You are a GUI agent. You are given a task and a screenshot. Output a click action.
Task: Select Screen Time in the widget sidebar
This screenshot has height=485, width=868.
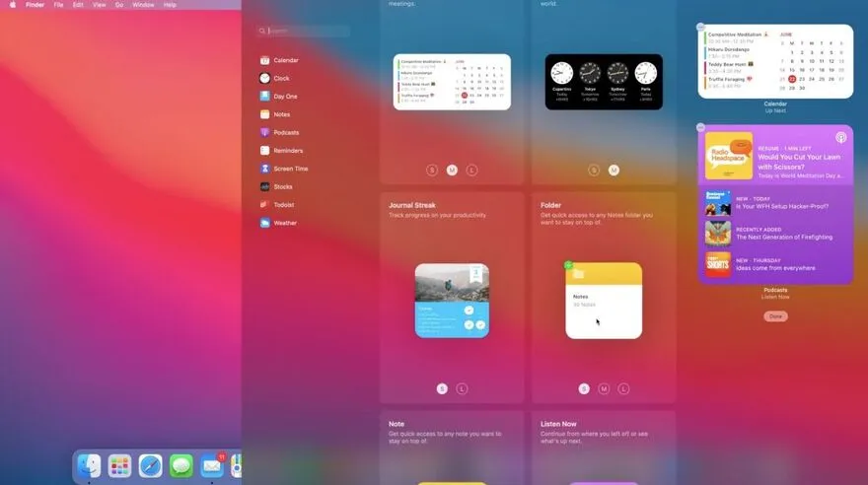click(284, 169)
